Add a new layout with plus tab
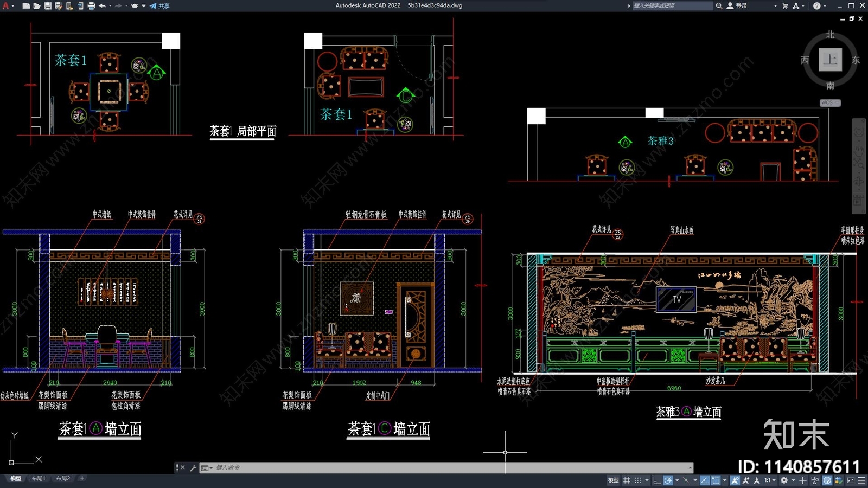 tap(82, 478)
